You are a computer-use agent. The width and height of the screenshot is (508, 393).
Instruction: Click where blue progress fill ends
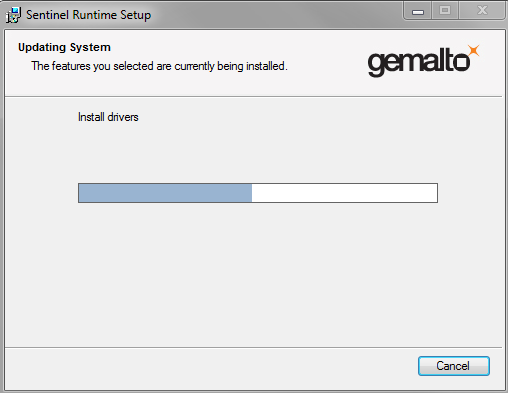[x=252, y=193]
